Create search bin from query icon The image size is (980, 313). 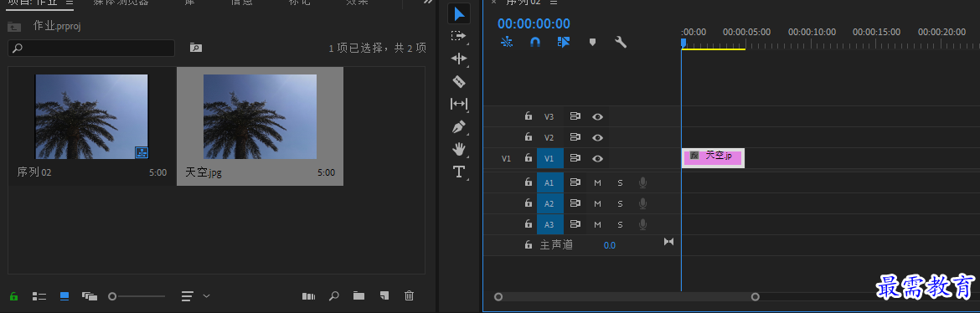196,48
